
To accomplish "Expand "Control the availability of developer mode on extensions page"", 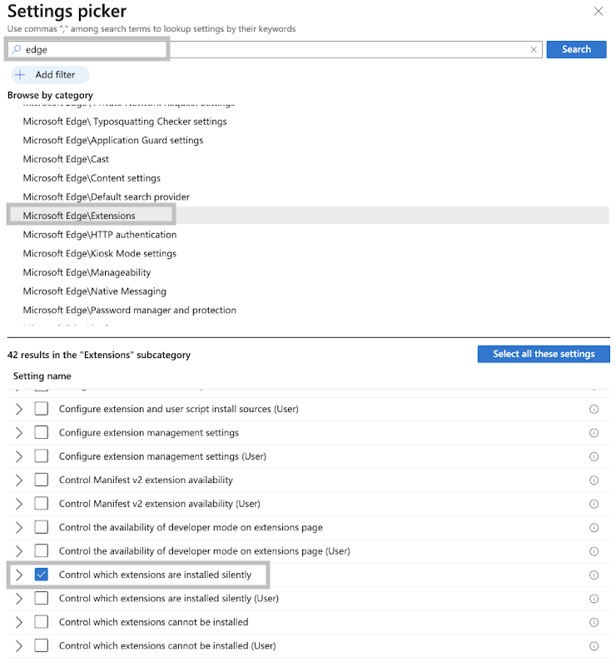I will (17, 527).
